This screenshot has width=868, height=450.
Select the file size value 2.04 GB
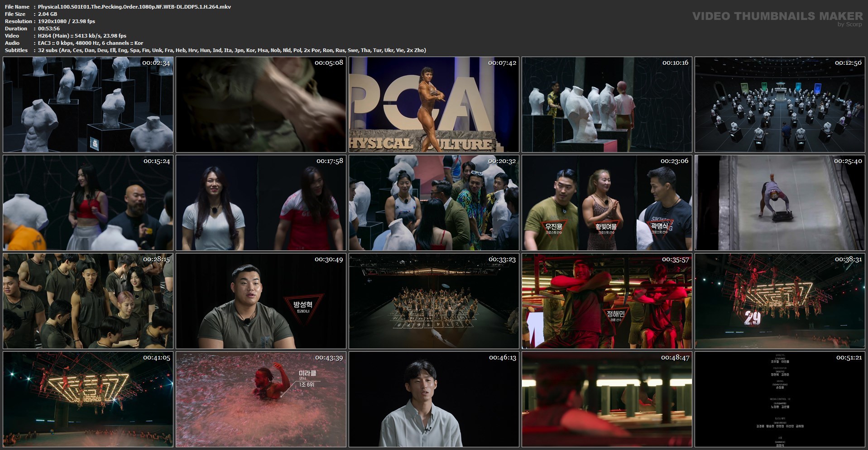tap(48, 14)
